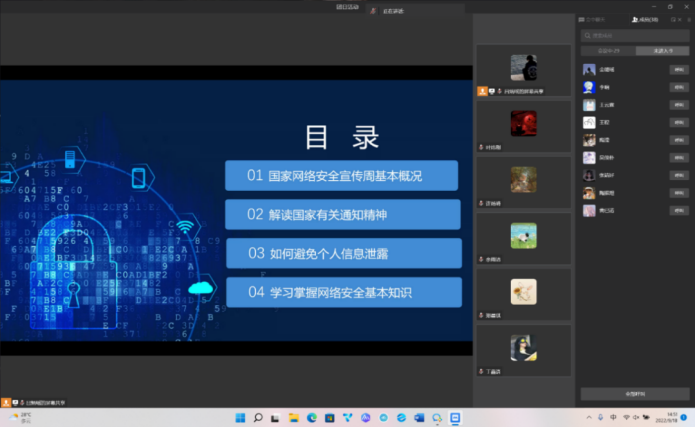The height and width of the screenshot is (427, 695).
Task: Click the weather widget in the taskbar
Action: [20, 417]
